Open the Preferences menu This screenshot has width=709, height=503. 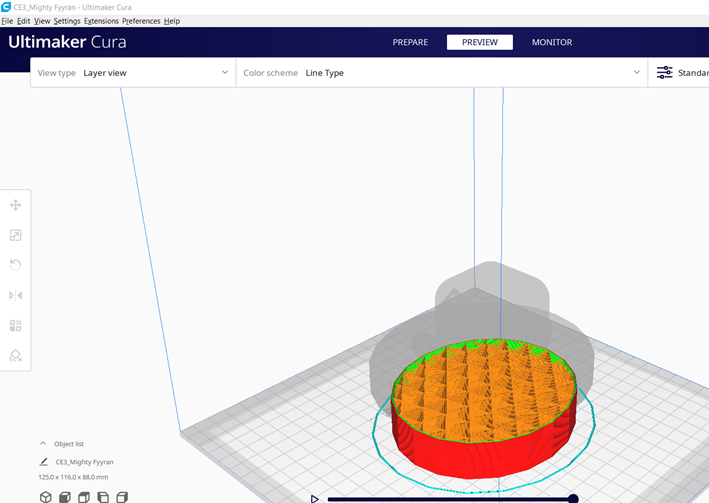pos(141,21)
